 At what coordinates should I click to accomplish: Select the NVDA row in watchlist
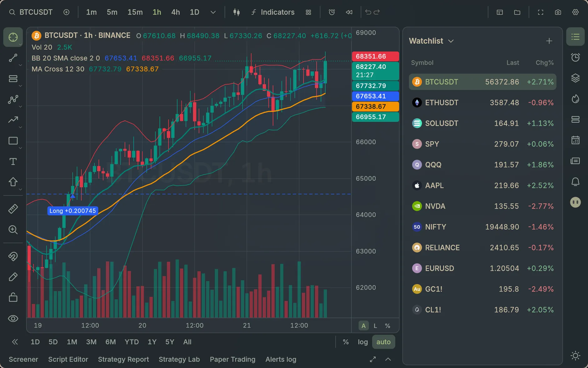[x=483, y=206]
